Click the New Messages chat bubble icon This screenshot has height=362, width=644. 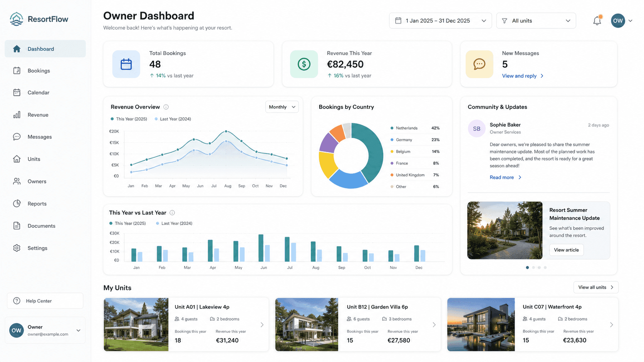point(479,64)
